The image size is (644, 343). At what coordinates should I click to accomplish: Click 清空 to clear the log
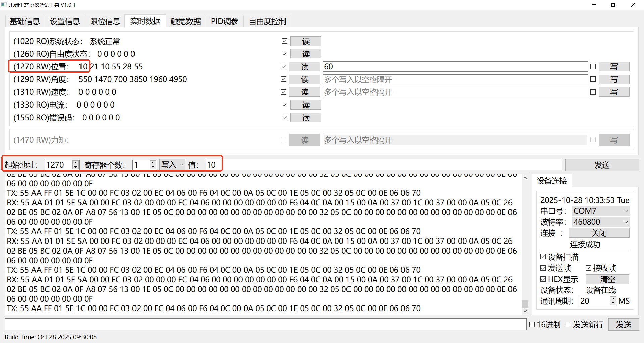[x=607, y=279]
